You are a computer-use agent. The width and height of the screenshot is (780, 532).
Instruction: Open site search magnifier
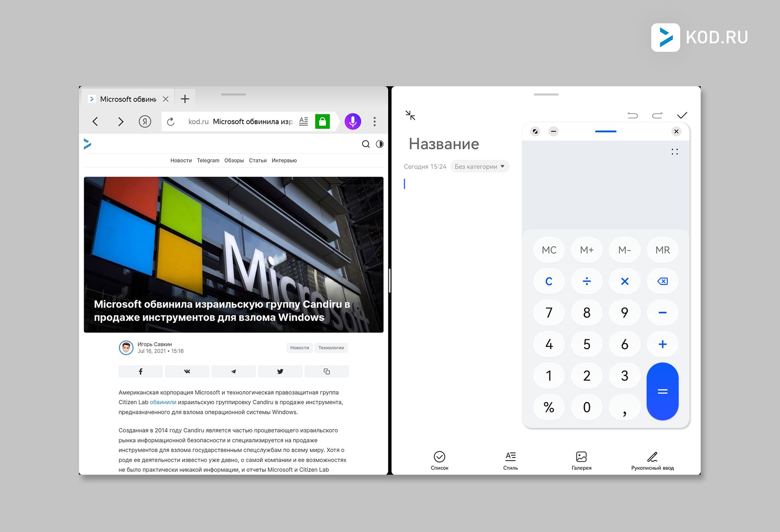click(365, 144)
